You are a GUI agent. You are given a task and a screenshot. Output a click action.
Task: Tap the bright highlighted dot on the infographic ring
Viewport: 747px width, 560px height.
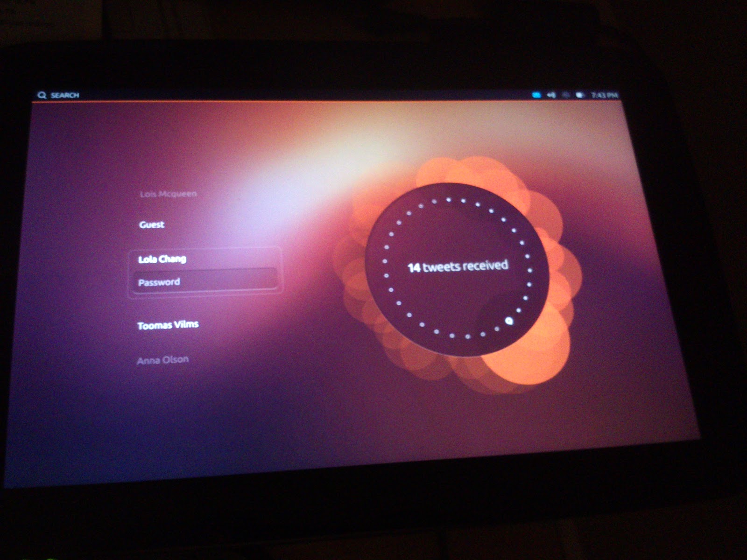click(509, 320)
